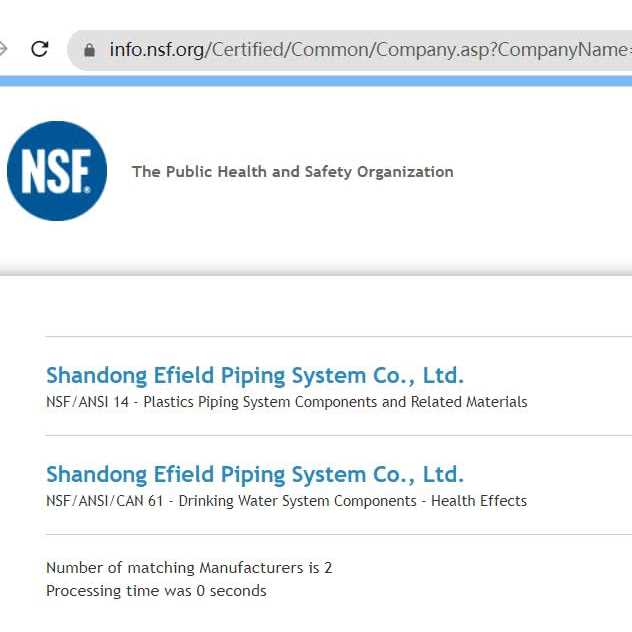Click the CompanyName parameter in the URL
Image resolution: width=632 pixels, height=632 pixels.
click(x=580, y=49)
